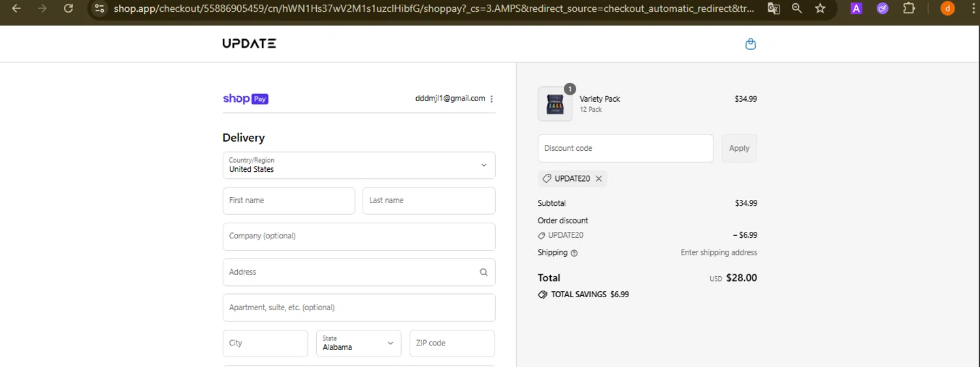Image resolution: width=980 pixels, height=367 pixels.
Task: Focus the Apartment, suite, etc. field
Action: [x=359, y=308]
